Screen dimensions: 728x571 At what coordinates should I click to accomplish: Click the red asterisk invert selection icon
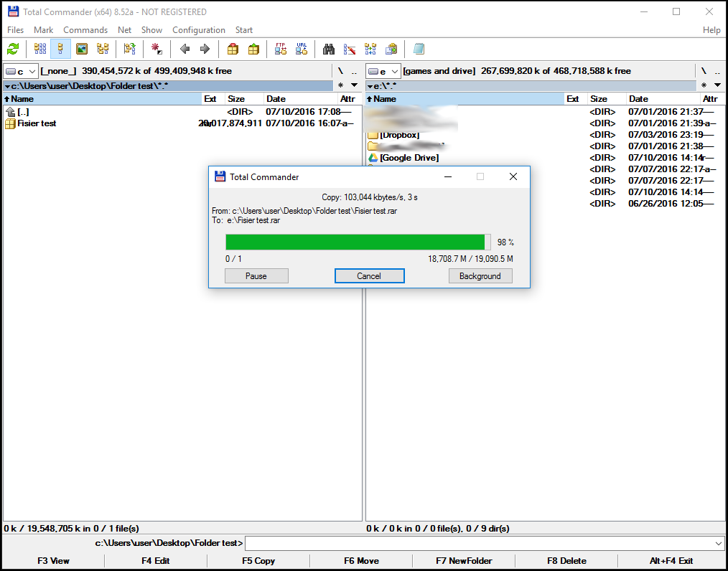(157, 49)
